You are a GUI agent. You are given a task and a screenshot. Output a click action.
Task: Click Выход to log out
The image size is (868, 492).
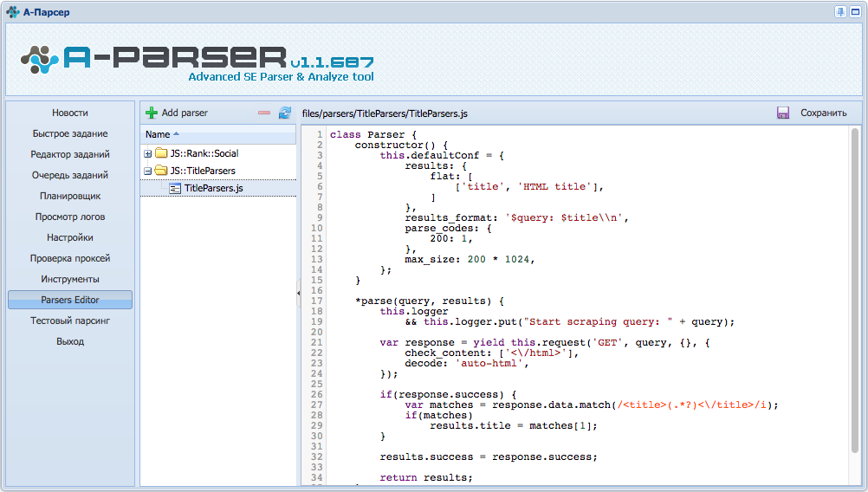(70, 341)
